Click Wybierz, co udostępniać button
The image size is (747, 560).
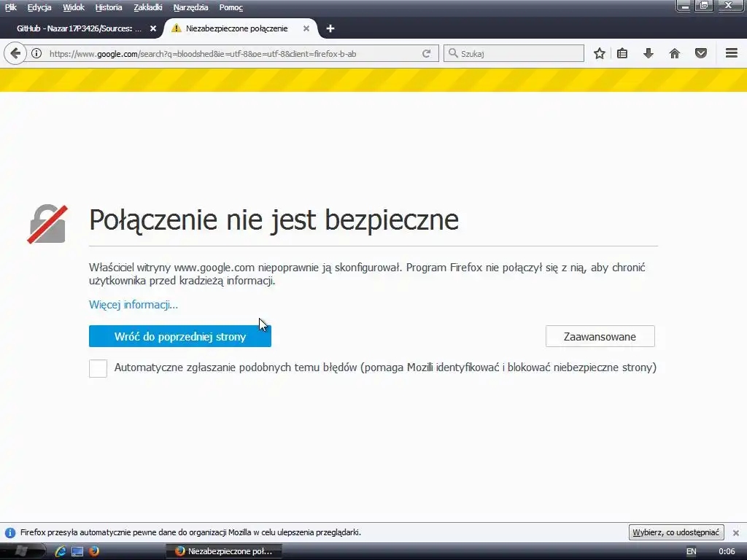[x=676, y=532]
